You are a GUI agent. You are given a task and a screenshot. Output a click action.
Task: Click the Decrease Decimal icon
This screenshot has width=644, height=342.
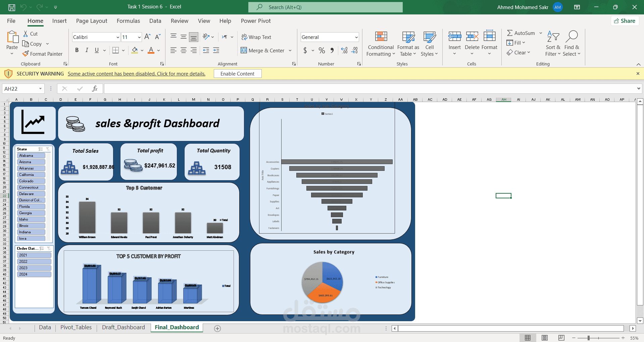pyautogui.click(x=355, y=50)
